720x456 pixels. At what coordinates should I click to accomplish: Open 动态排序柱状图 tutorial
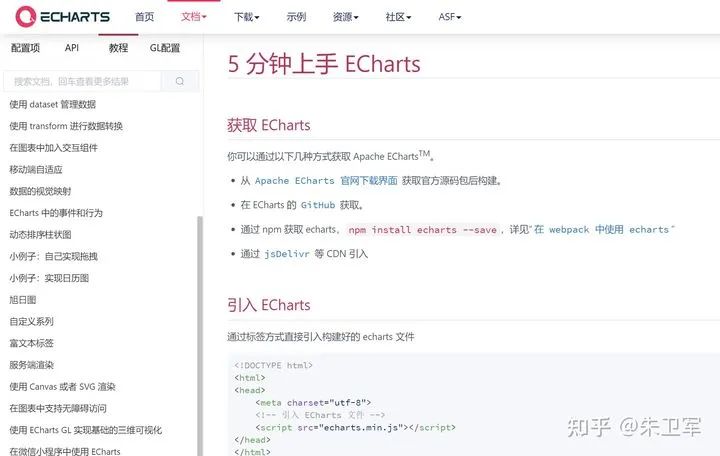click(x=40, y=235)
